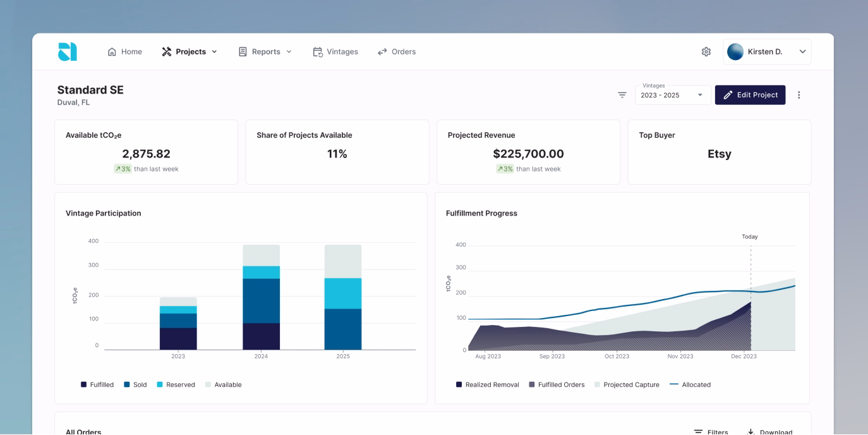Select the 2025 stacked bar
This screenshot has height=435, width=868.
tap(343, 297)
